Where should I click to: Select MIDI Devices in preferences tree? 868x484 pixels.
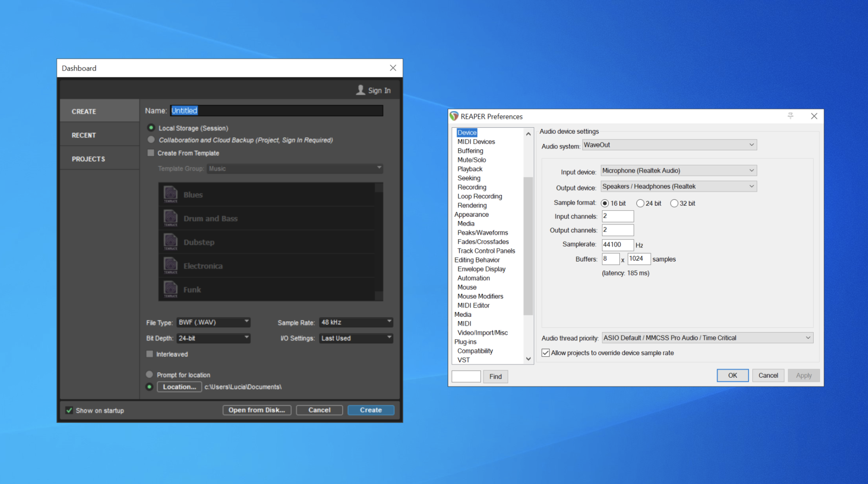(x=476, y=142)
